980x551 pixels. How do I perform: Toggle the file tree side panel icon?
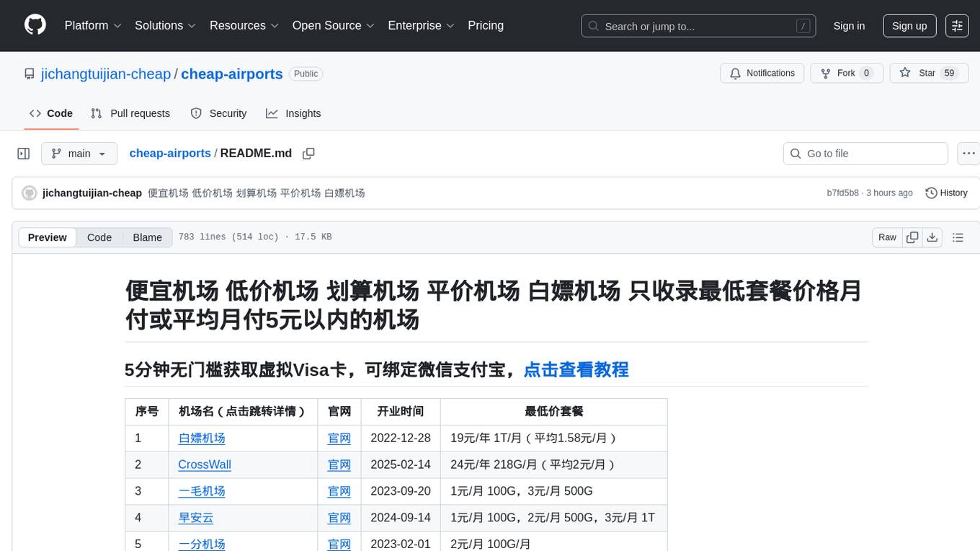point(24,154)
